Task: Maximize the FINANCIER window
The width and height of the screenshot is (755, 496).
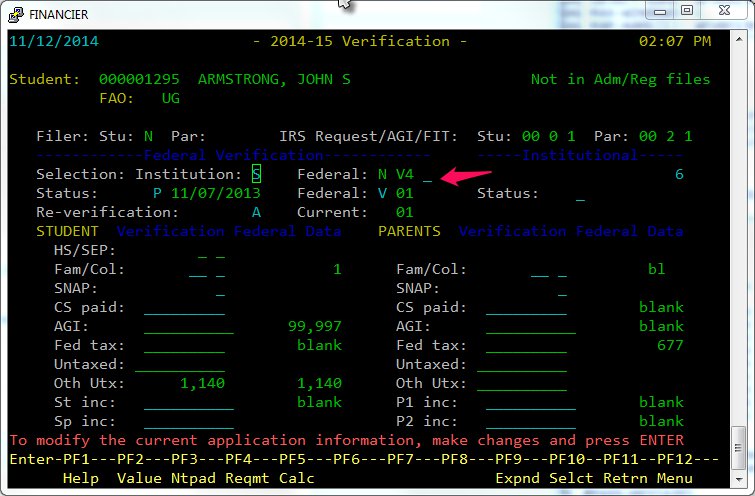Action: pos(687,11)
